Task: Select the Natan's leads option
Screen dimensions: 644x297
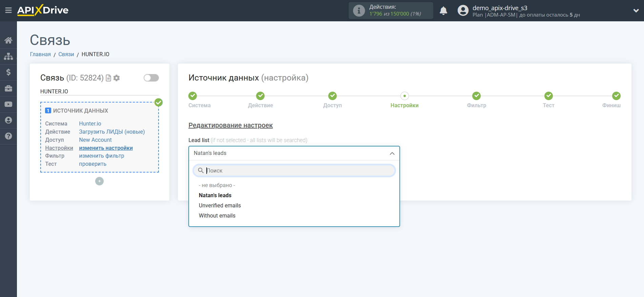Action: pos(215,196)
